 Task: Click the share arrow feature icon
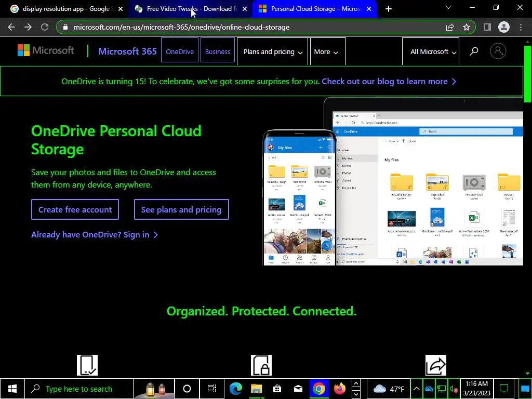tap(436, 365)
